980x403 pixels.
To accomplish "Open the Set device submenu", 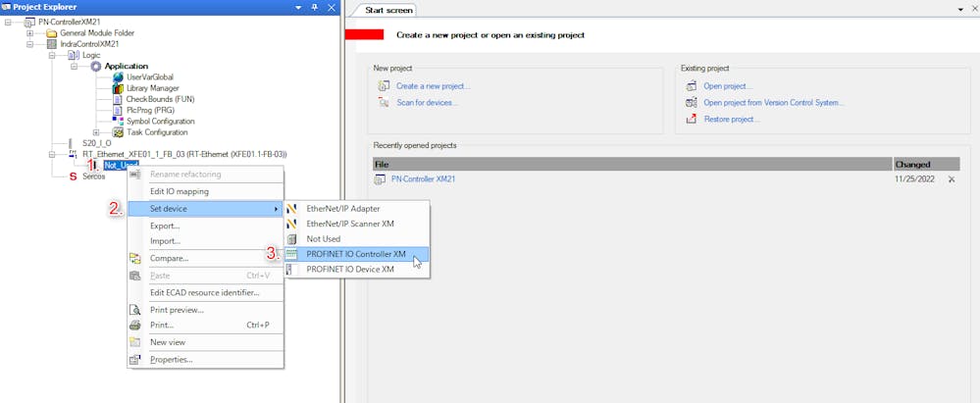I will coord(206,209).
